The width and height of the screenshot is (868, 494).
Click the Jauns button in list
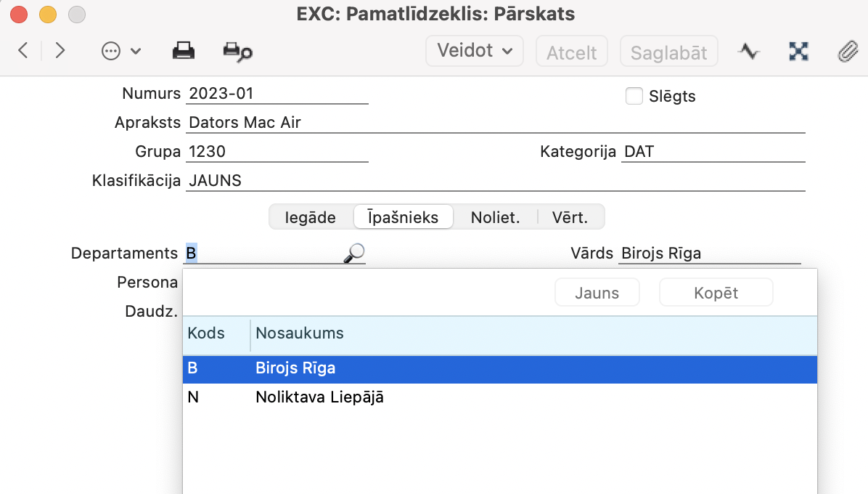coord(597,293)
